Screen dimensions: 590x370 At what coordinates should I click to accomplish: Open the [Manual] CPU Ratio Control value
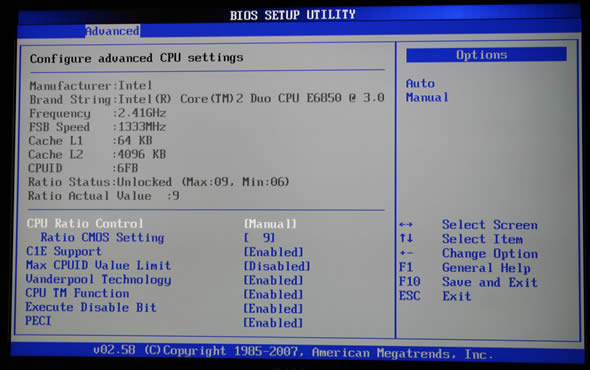(270, 224)
